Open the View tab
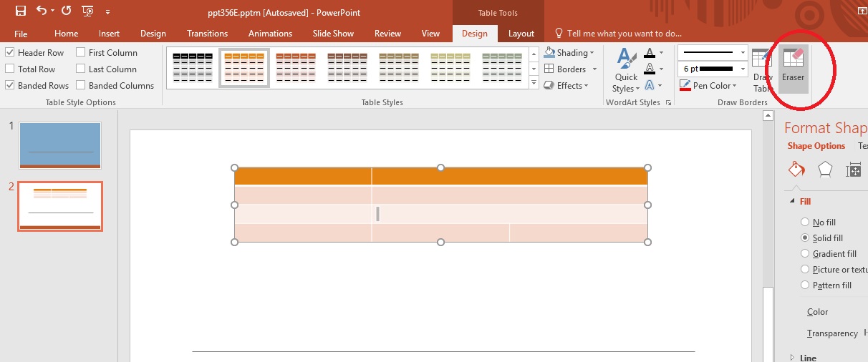The height and width of the screenshot is (362, 868). point(430,34)
